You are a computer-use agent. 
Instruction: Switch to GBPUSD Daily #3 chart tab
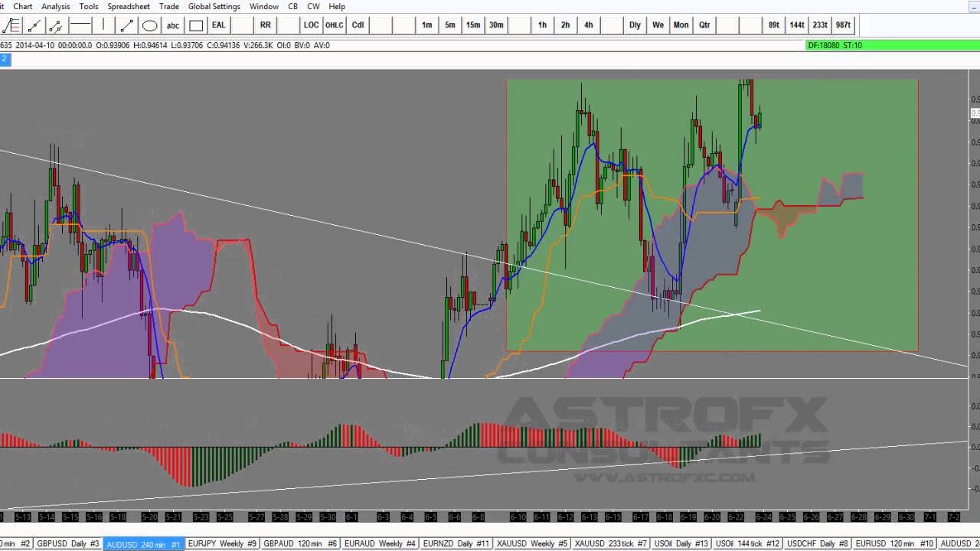tap(68, 543)
